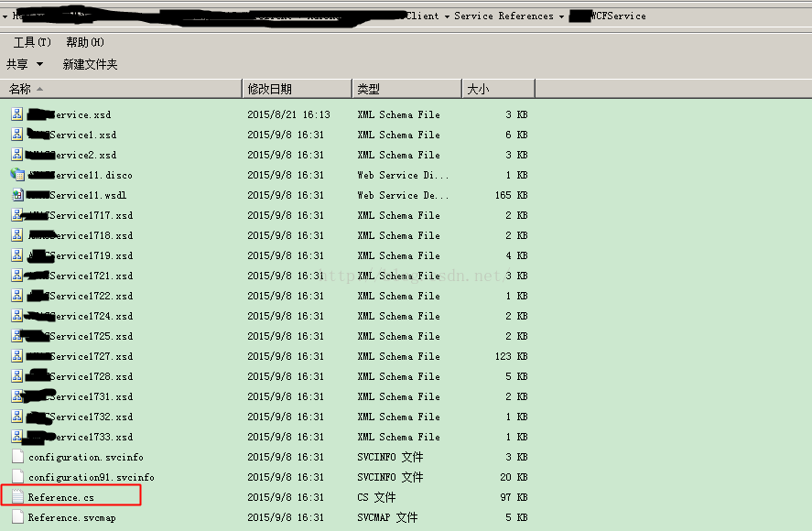Click the ervice1719.xsd file icon
This screenshot has height=531, width=812.
point(17,255)
